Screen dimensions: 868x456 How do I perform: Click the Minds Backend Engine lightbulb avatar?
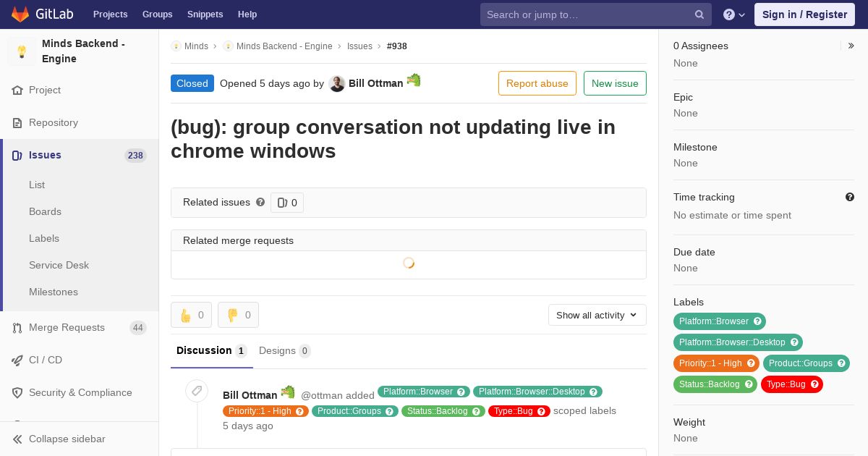tap(22, 51)
